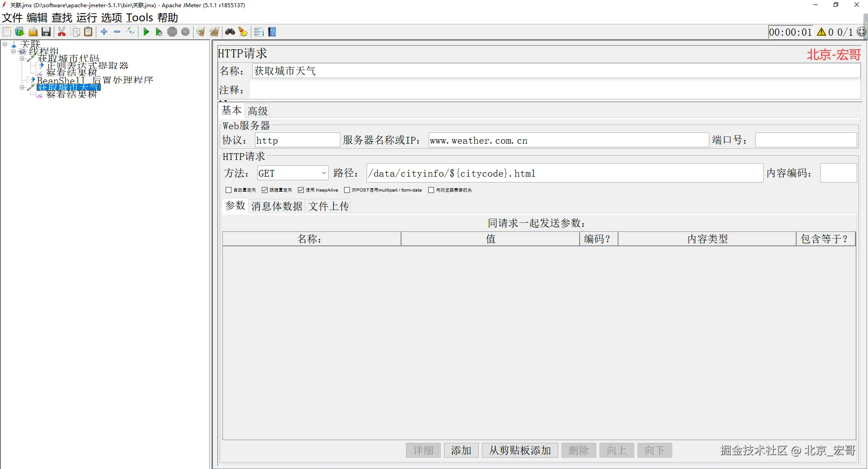The image size is (868, 469).
Task: Select 正则表达式提取器 in the tree
Action: 87,66
